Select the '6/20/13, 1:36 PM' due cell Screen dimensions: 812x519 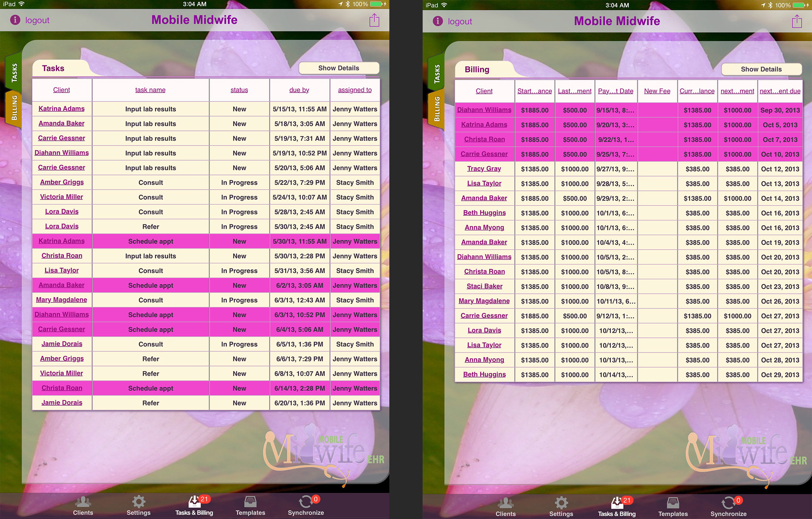pyautogui.click(x=299, y=403)
